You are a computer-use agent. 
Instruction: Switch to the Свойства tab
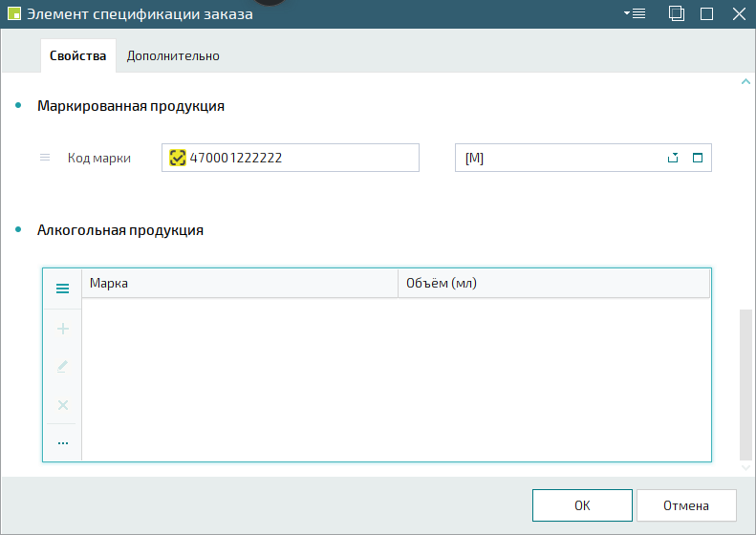[x=77, y=55]
